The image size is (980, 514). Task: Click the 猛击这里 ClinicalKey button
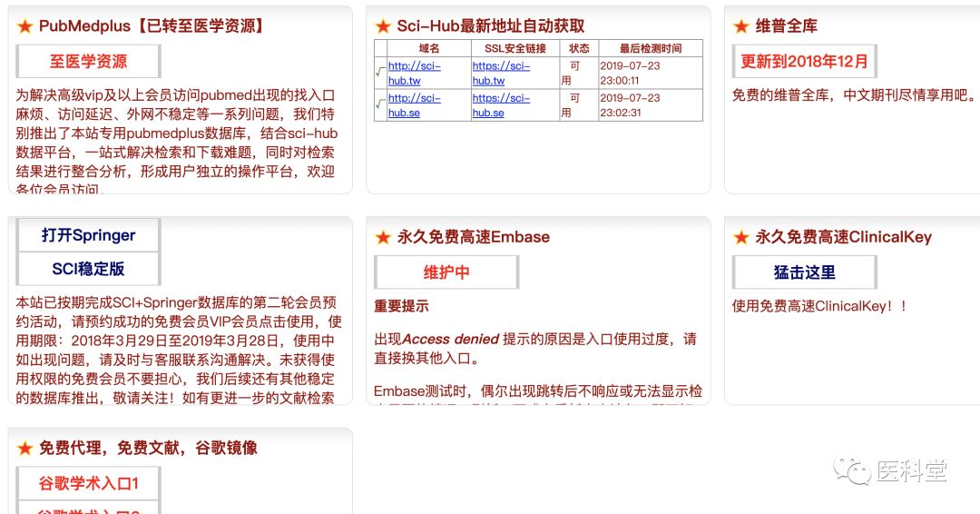(x=804, y=272)
